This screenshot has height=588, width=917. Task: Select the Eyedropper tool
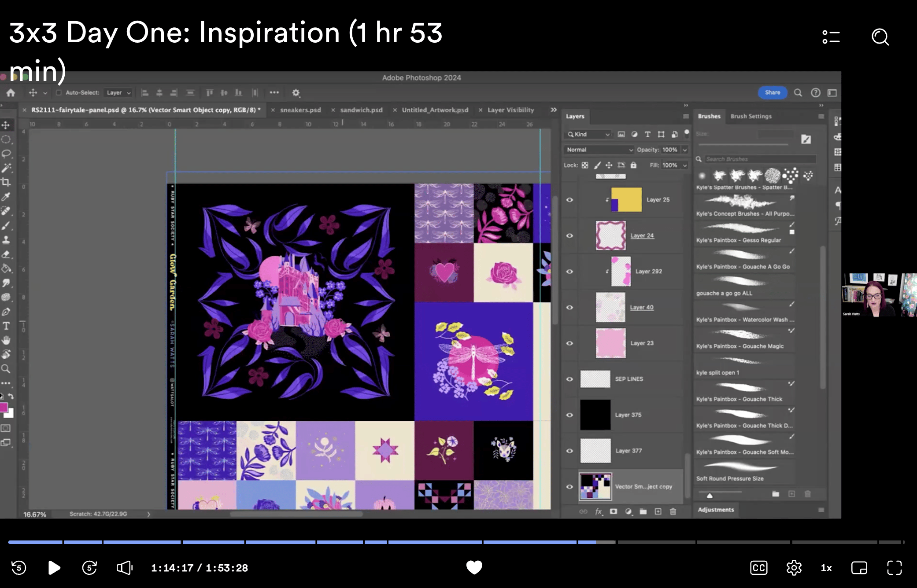(x=6, y=197)
